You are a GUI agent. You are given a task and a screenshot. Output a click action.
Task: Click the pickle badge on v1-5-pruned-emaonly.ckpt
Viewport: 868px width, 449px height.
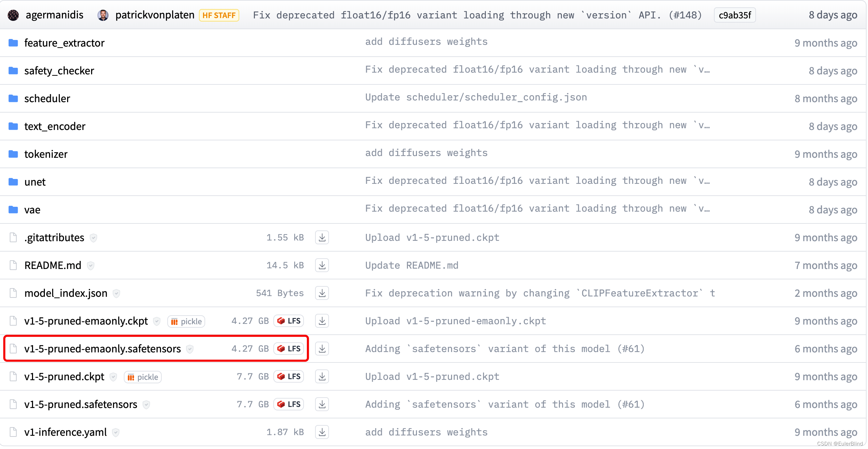(x=186, y=321)
